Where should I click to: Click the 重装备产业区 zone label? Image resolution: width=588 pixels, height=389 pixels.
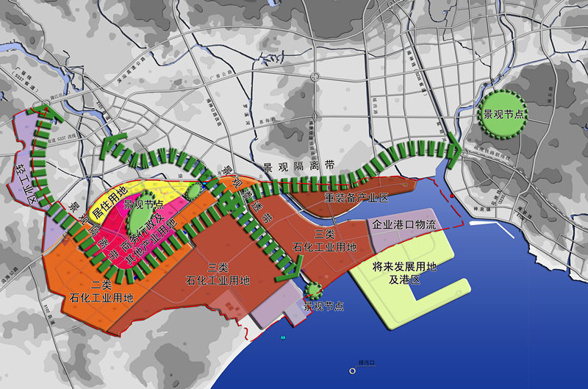pyautogui.click(x=356, y=199)
